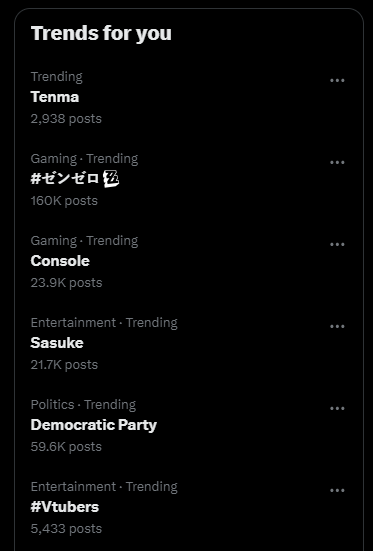Click the 5,433 posts count

click(x=66, y=529)
